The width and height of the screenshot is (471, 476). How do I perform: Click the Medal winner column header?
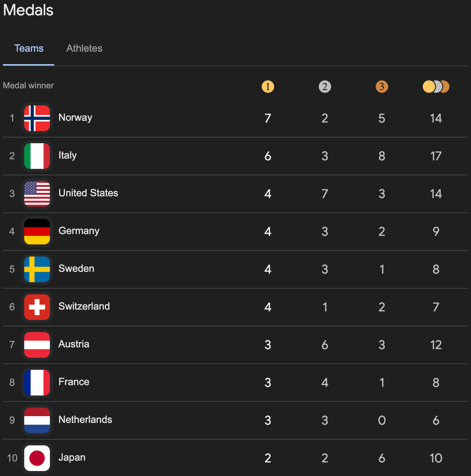tap(29, 86)
